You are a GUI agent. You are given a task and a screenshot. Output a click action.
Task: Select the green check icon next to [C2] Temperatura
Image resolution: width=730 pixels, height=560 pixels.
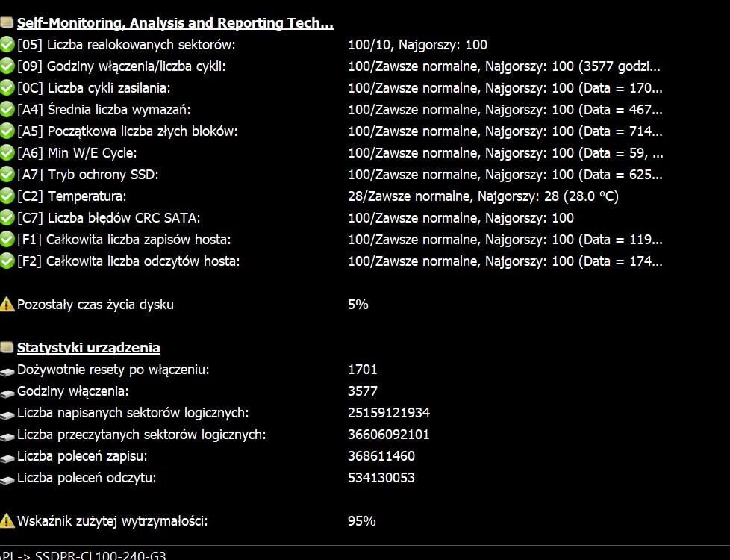[x=7, y=196]
